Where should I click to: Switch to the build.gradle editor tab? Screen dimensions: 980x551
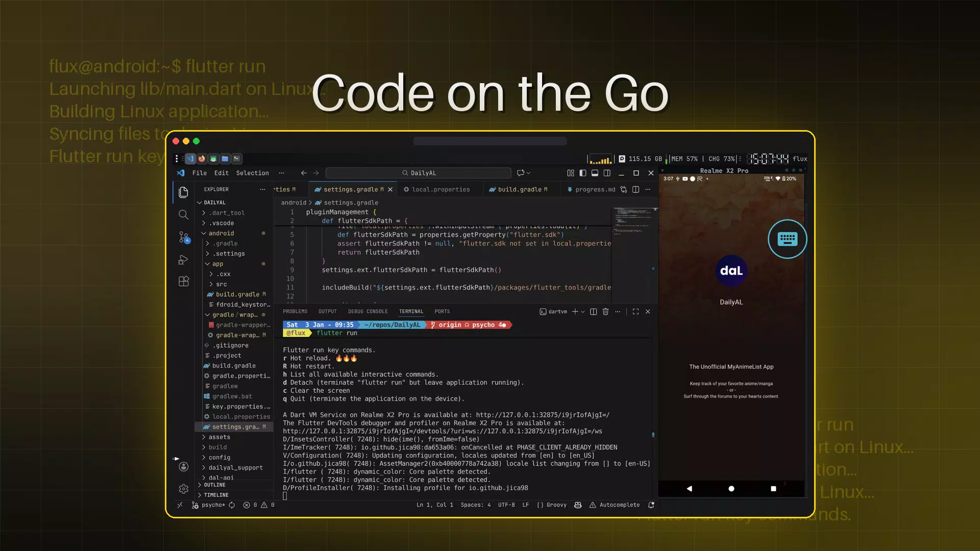pos(518,189)
